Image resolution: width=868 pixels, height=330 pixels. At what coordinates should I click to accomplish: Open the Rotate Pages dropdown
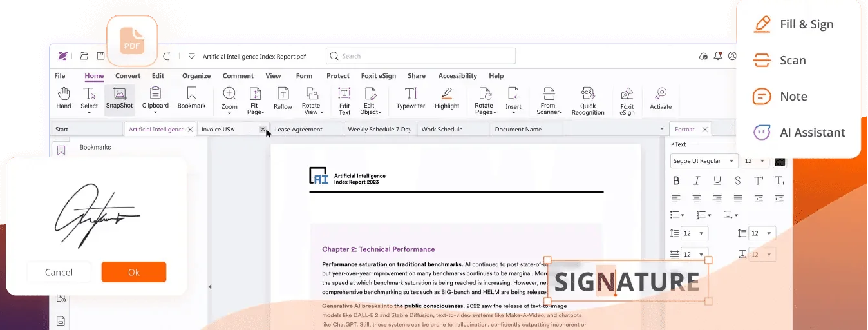coord(494,112)
